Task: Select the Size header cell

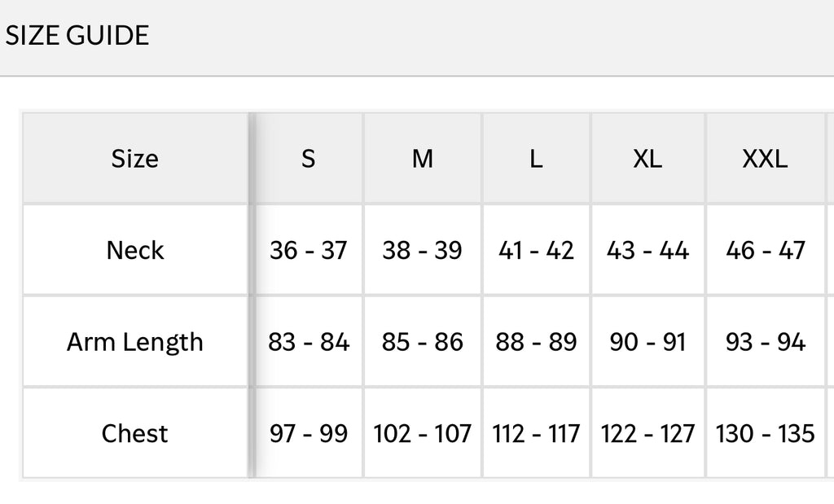Action: click(135, 159)
